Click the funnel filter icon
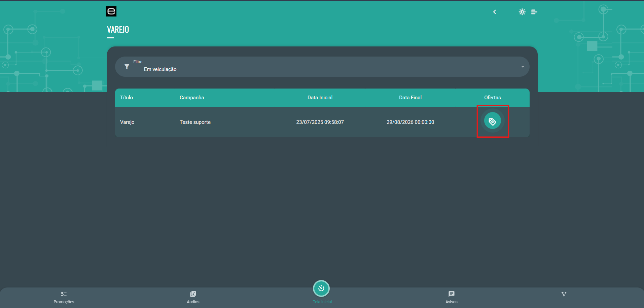 (x=127, y=67)
